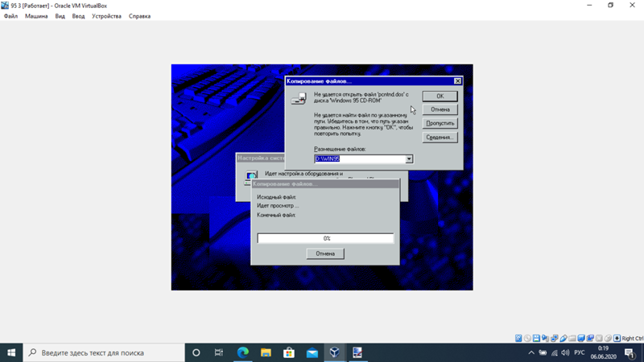Viewport: 644px width, 362px height.
Task: Open the Справка menu
Action: [x=139, y=16]
